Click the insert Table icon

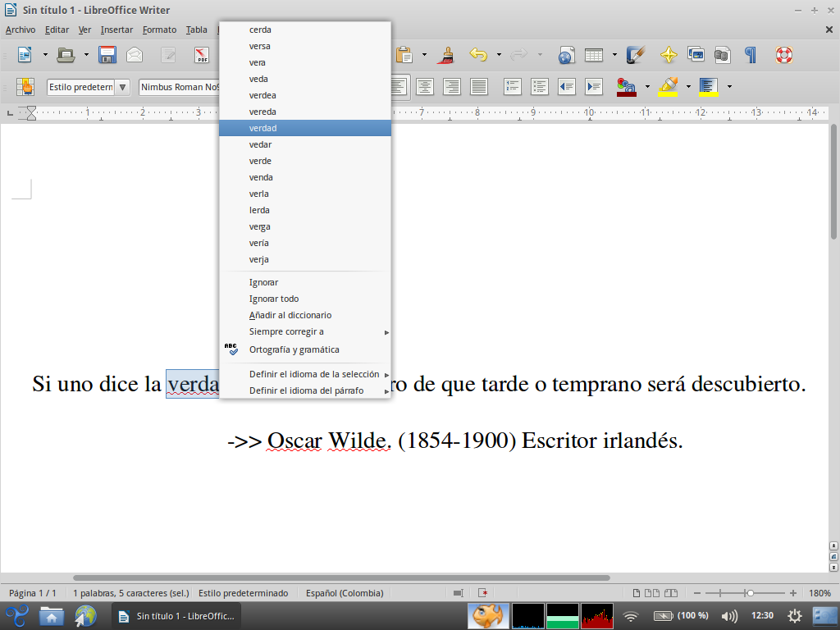tap(594, 55)
